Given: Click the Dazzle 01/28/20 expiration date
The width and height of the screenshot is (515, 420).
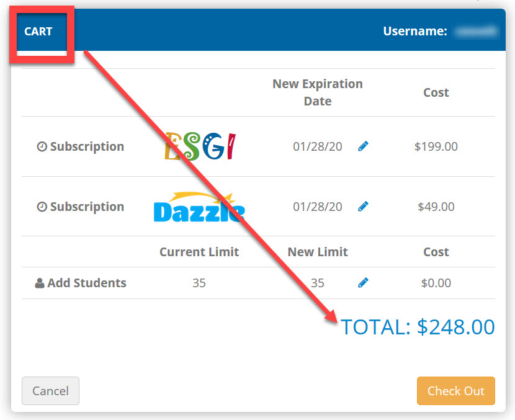Looking at the screenshot, I should [318, 207].
